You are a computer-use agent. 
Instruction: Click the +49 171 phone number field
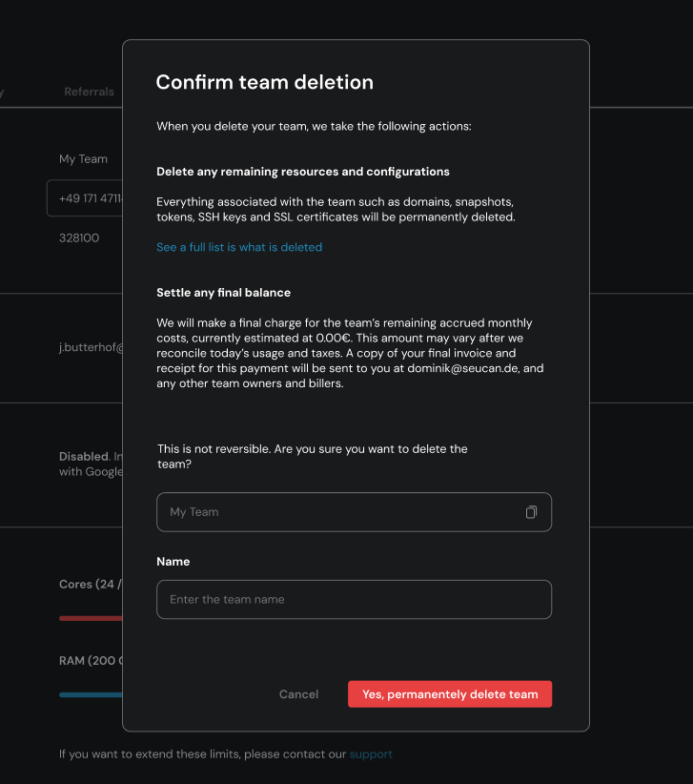click(85, 198)
